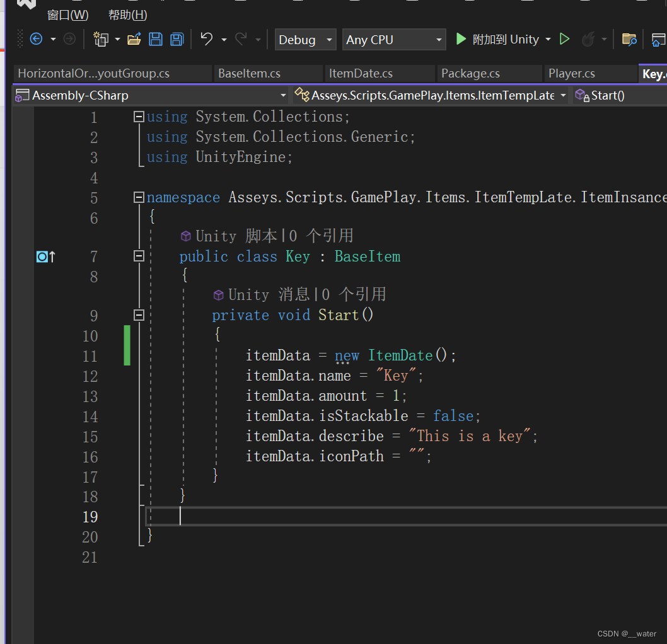Open the Undo history dropdown arrow
Screen dimensions: 667x644
point(224,40)
